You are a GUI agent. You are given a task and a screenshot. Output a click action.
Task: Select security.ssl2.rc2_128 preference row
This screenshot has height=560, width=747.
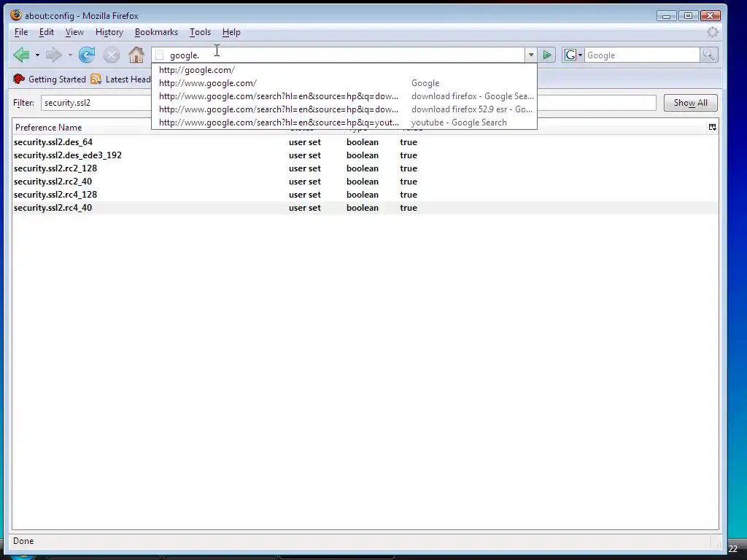pyautogui.click(x=365, y=168)
